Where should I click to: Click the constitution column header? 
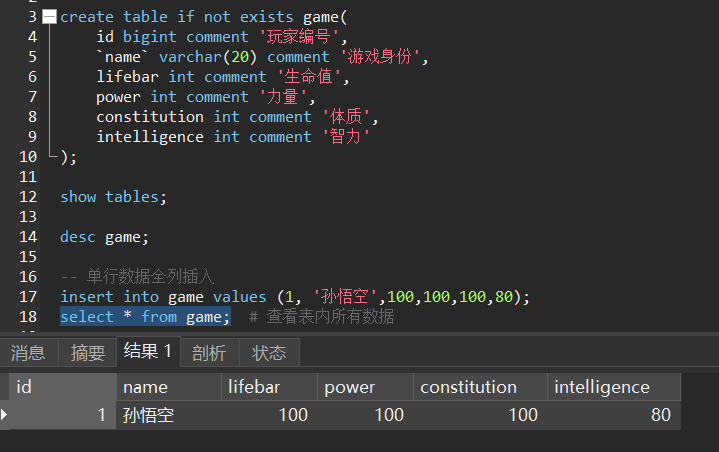click(481, 387)
